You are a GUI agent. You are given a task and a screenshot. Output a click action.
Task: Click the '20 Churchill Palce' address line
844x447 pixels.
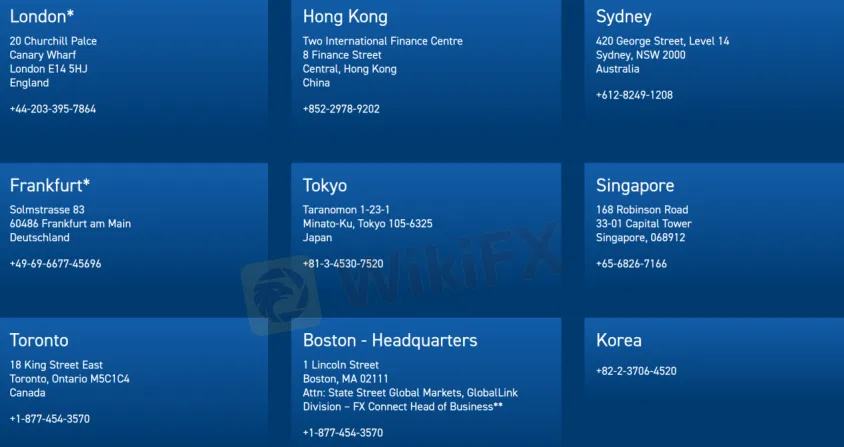click(53, 41)
